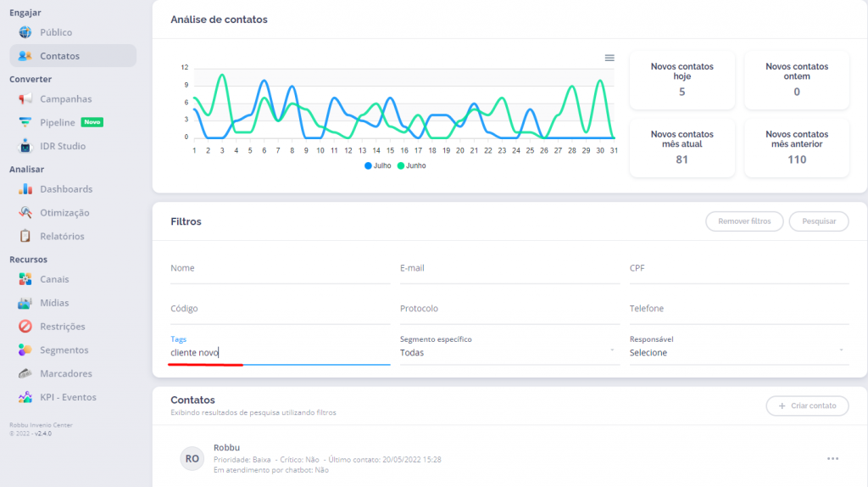Screen dimensions: 868x487
Task: Expand Segmento específico dropdown
Action: [x=509, y=352]
